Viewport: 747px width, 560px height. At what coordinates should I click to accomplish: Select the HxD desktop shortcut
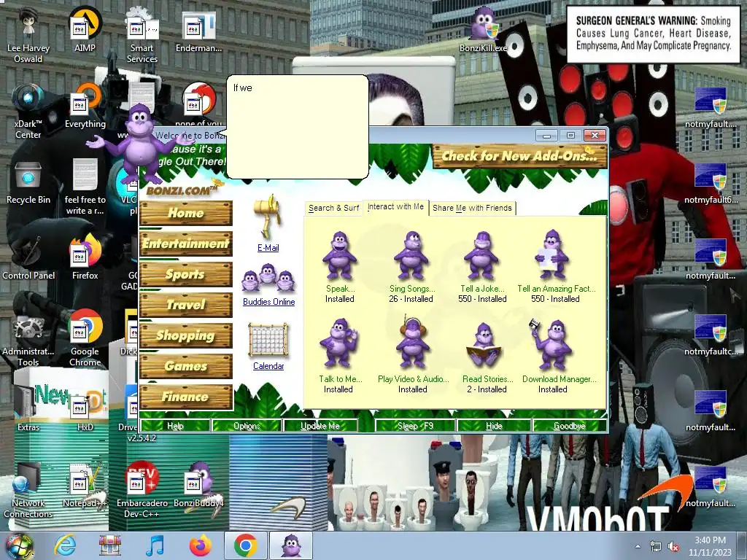click(x=85, y=413)
